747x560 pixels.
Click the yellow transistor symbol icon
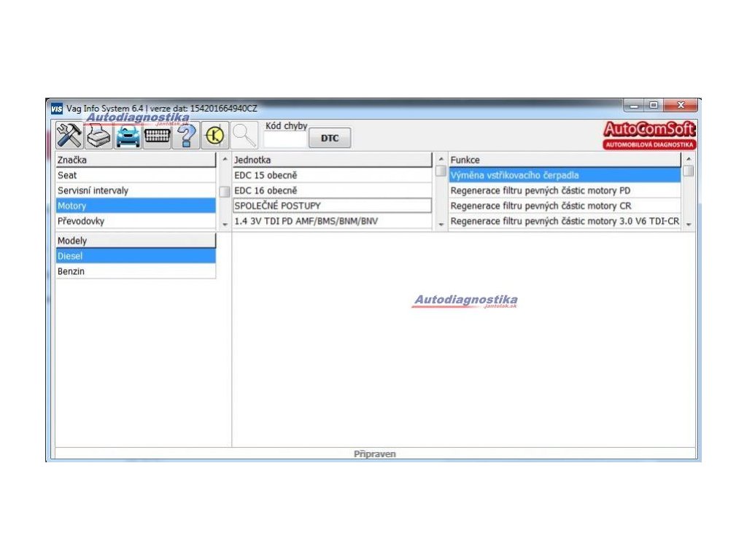click(x=215, y=136)
